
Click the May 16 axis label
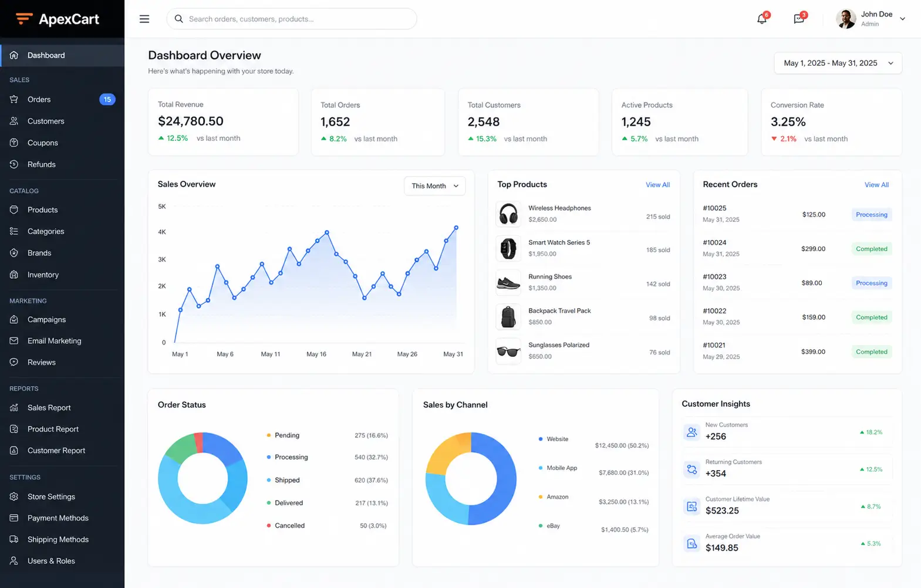(x=316, y=354)
